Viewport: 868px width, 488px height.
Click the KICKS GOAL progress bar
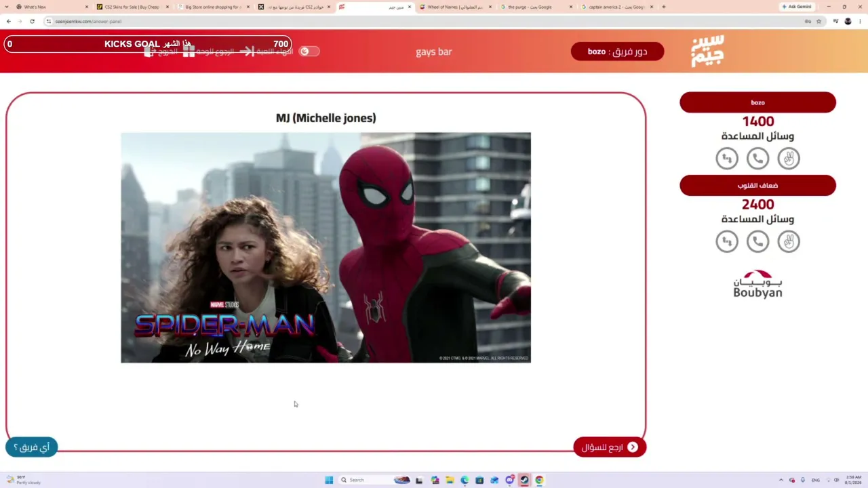click(x=148, y=44)
